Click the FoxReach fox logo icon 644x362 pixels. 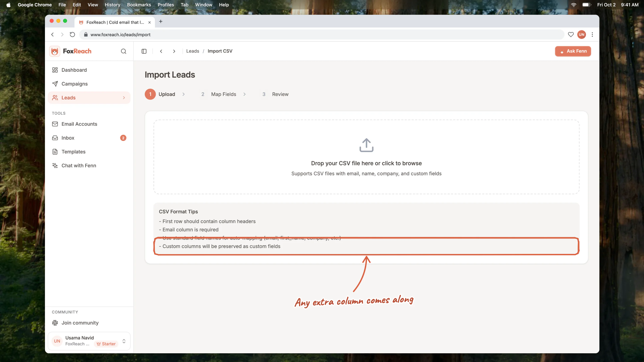point(55,51)
